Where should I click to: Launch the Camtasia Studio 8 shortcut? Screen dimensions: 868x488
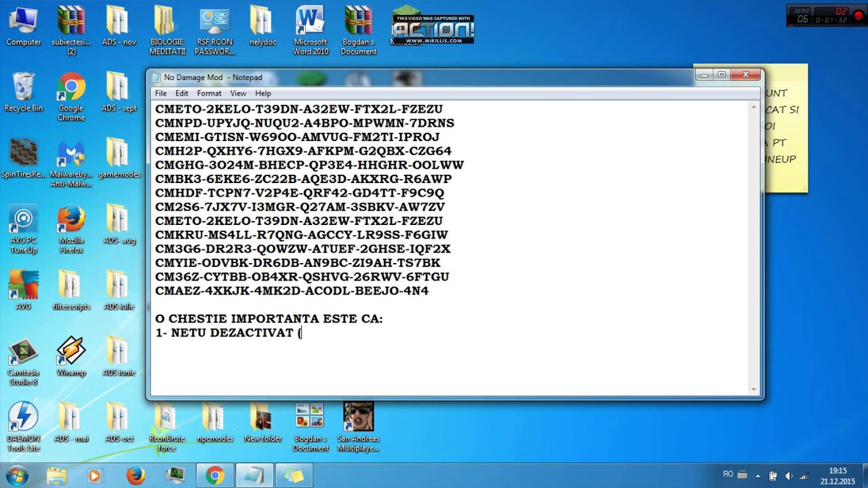click(x=23, y=362)
